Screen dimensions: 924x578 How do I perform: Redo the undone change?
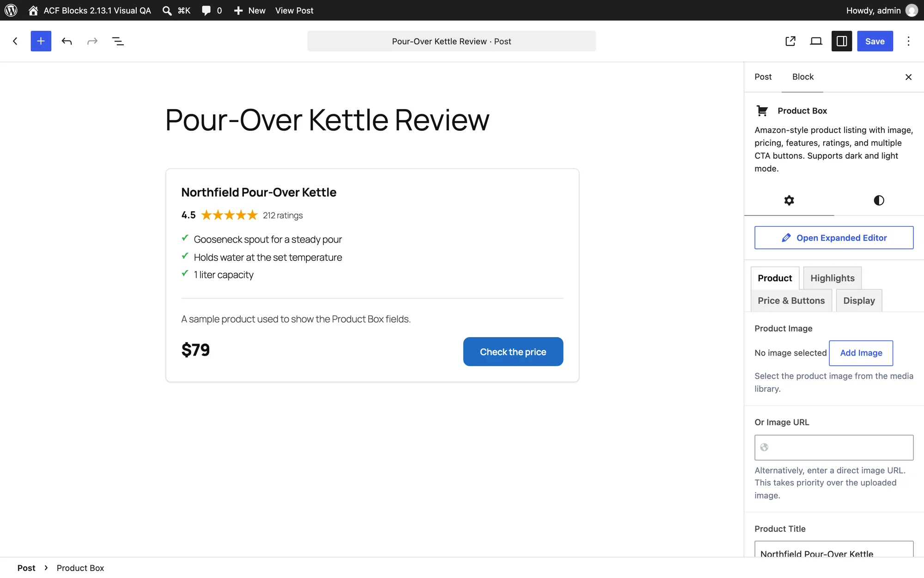point(92,41)
